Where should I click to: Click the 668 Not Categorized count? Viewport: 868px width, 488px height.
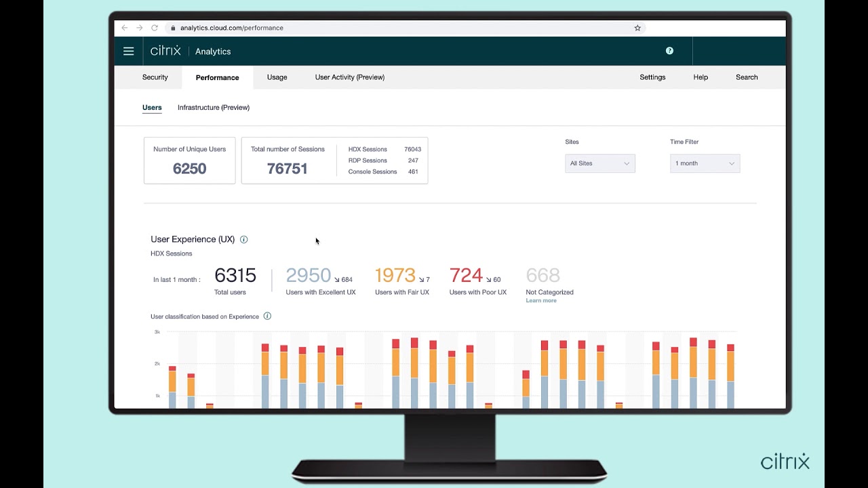[x=542, y=275]
